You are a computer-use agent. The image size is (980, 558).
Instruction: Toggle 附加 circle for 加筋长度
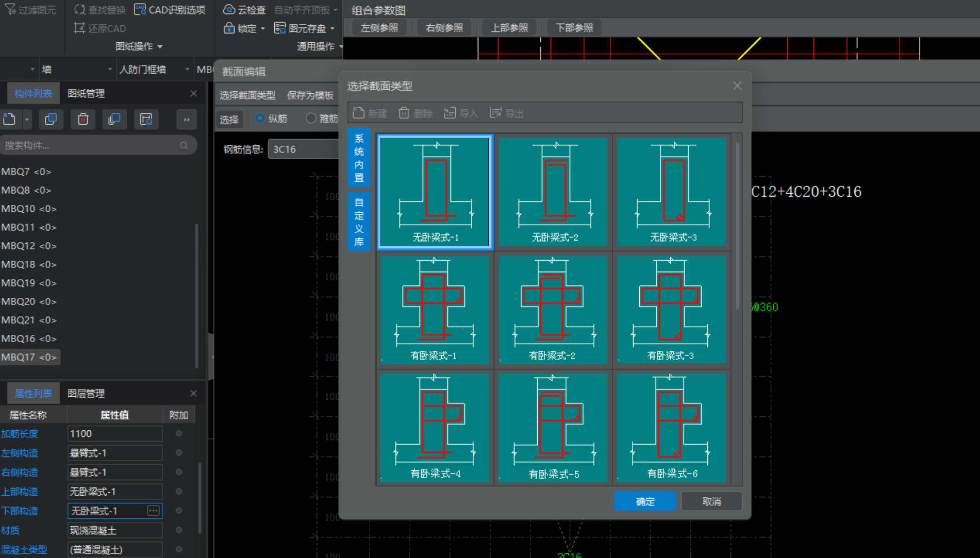pyautogui.click(x=179, y=433)
